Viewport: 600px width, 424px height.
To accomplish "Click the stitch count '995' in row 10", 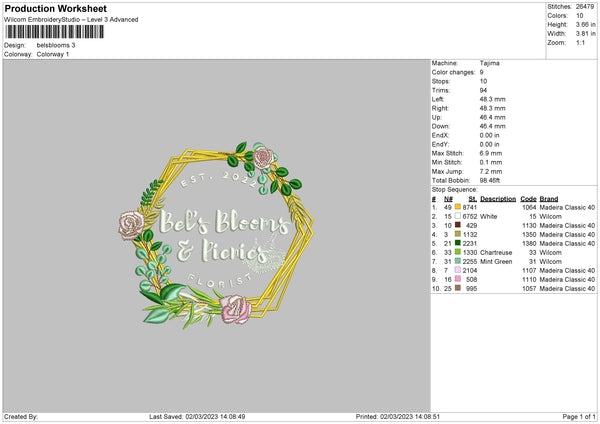I will point(471,288).
